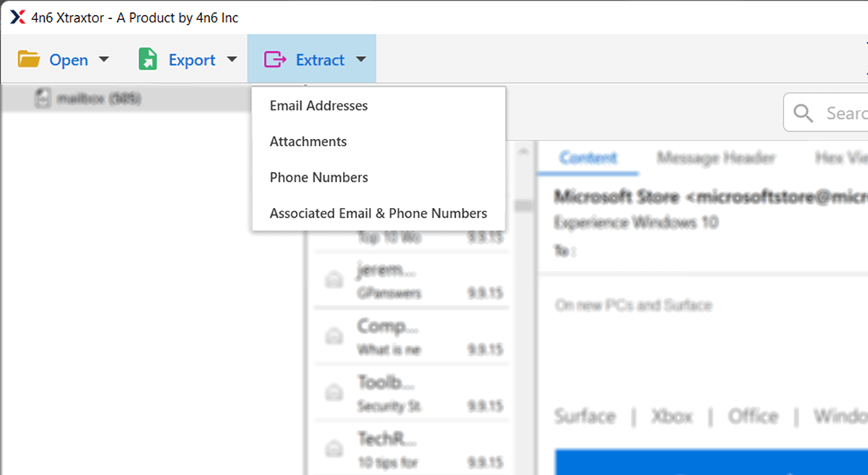Switch to the Content tab
The width and height of the screenshot is (868, 475).
tap(588, 158)
